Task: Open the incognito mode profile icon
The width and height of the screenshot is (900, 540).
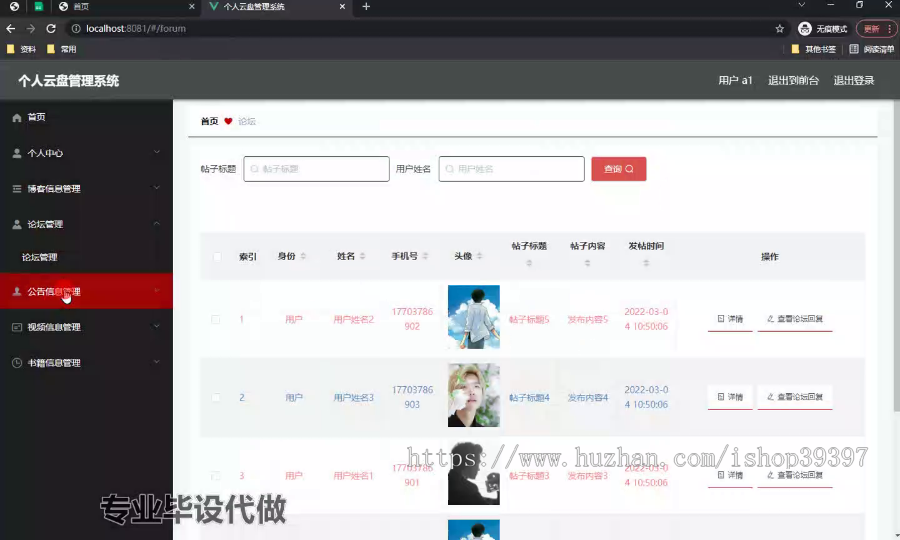Action: click(805, 29)
